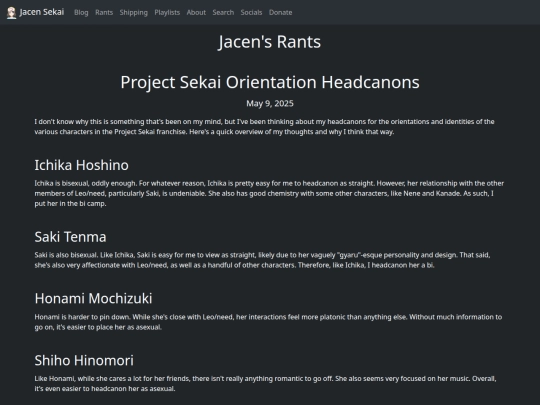Click the paragraph starting "Ichika is bisexual"
Image resolution: width=540 pixels, height=405 pixels.
coord(269,193)
